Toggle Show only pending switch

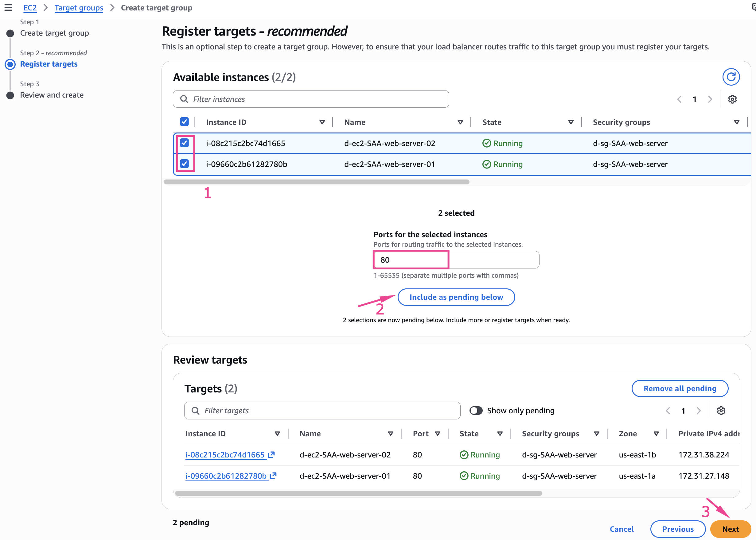tap(476, 411)
